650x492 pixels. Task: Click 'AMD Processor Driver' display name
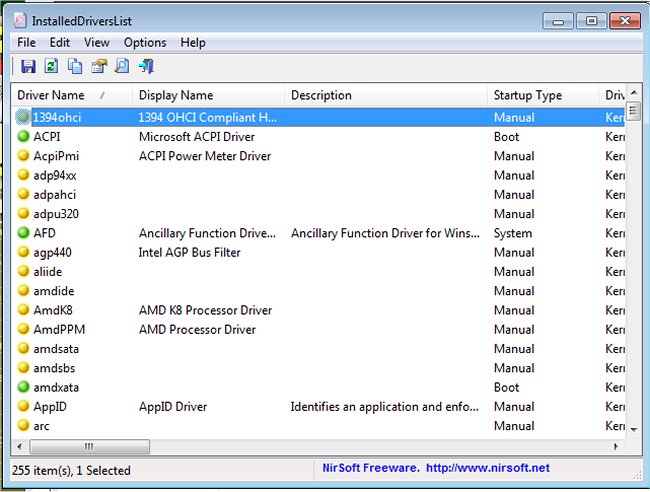197,330
